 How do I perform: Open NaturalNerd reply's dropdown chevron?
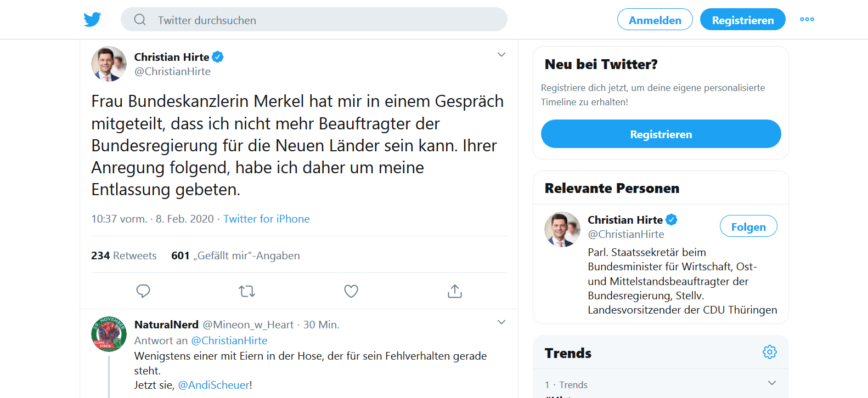click(x=501, y=322)
